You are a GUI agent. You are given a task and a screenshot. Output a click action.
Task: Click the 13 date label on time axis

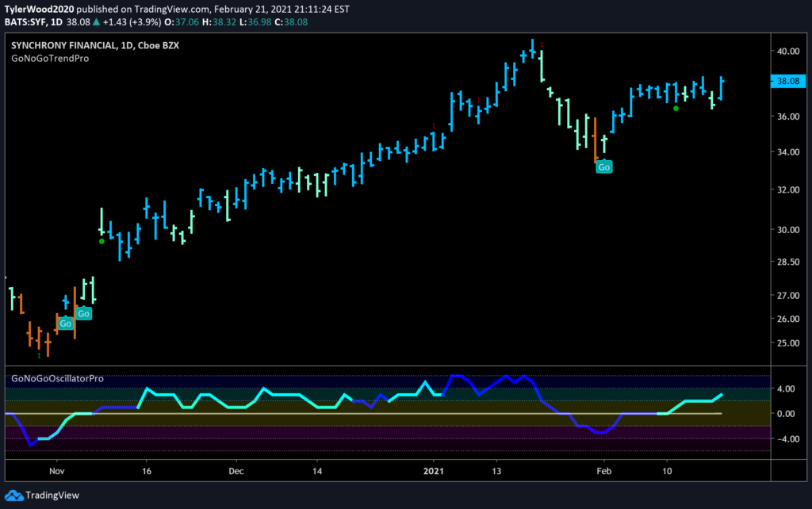496,471
